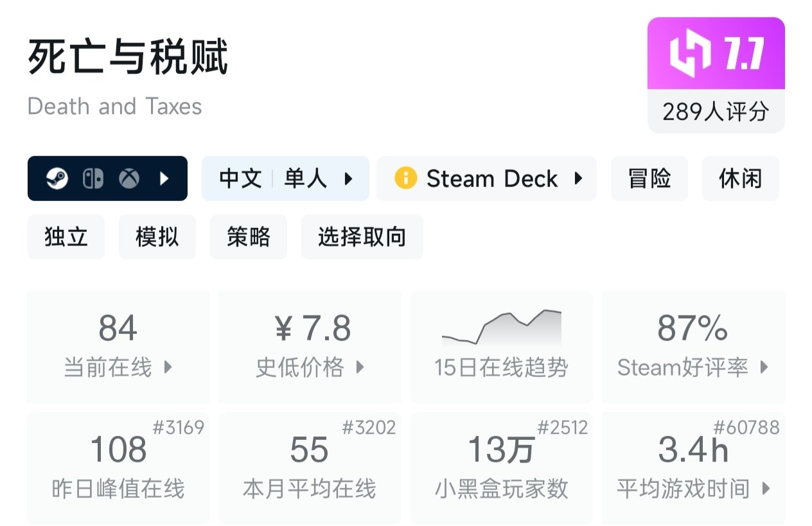Viewport: 812px width, 526px height.
Task: Click the Nintendo Switch platform icon
Action: 93,179
